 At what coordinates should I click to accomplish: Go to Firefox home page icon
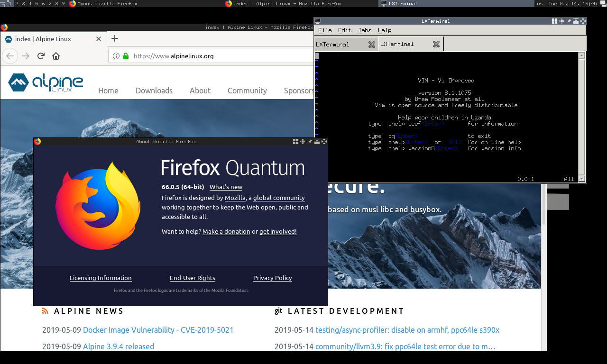point(56,56)
